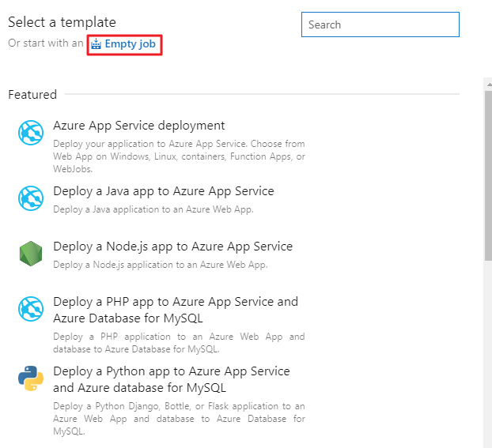Click the Java app Azure globe icon
492x448 pixels.
coord(31,198)
